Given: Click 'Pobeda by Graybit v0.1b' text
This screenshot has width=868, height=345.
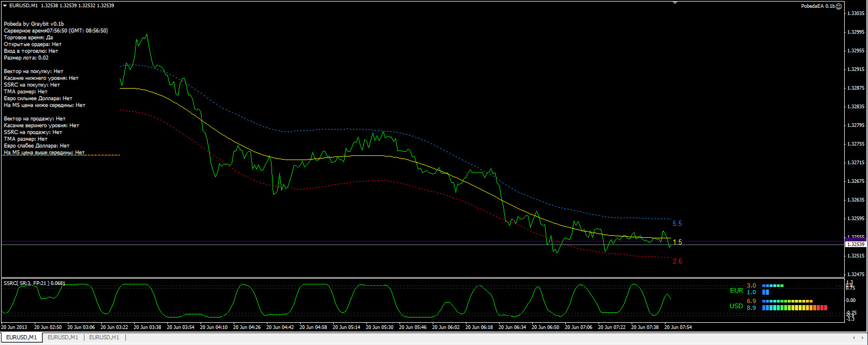Looking at the screenshot, I should click(34, 24).
